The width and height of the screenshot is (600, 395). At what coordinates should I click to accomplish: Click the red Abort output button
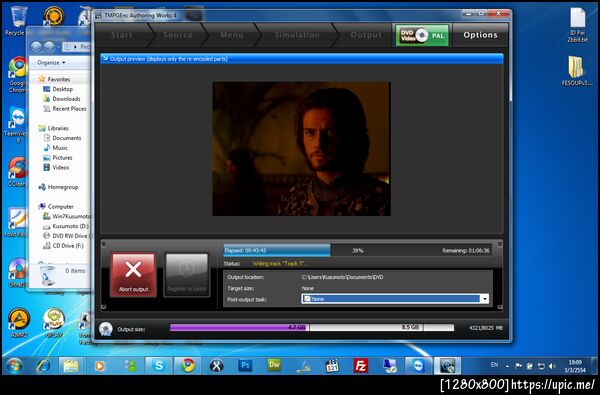pos(133,275)
